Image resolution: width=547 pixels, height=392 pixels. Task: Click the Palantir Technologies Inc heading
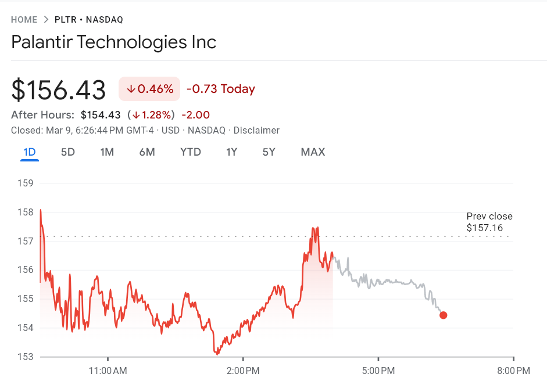(x=114, y=42)
